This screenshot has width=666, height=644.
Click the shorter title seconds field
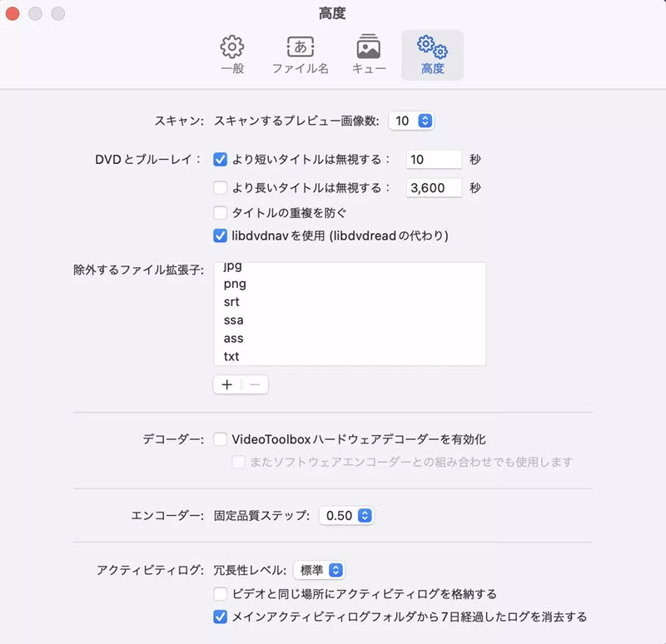tap(434, 160)
